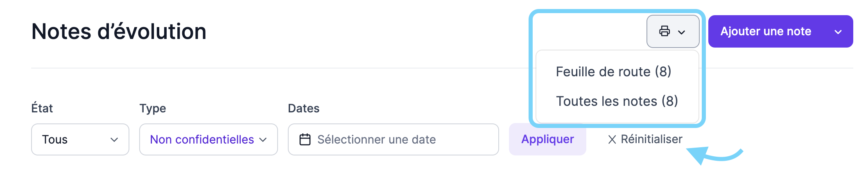Click the Réinitialiser link text
This screenshot has height=178, width=868.
point(651,139)
